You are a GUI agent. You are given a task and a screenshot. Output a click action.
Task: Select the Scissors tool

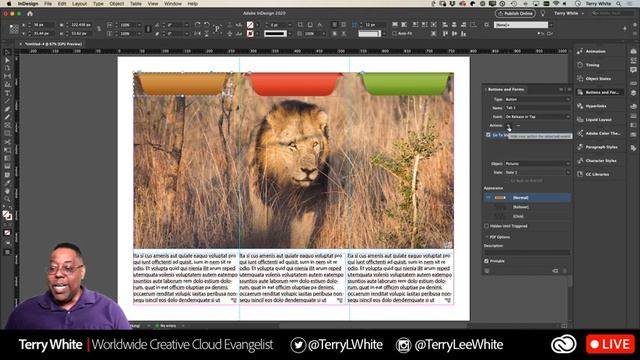click(x=7, y=142)
